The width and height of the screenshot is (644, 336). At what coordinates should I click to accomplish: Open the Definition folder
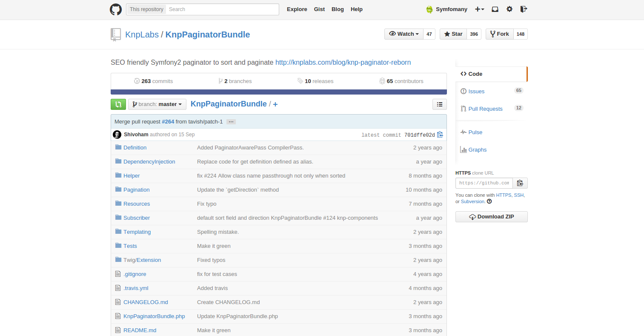pyautogui.click(x=135, y=148)
